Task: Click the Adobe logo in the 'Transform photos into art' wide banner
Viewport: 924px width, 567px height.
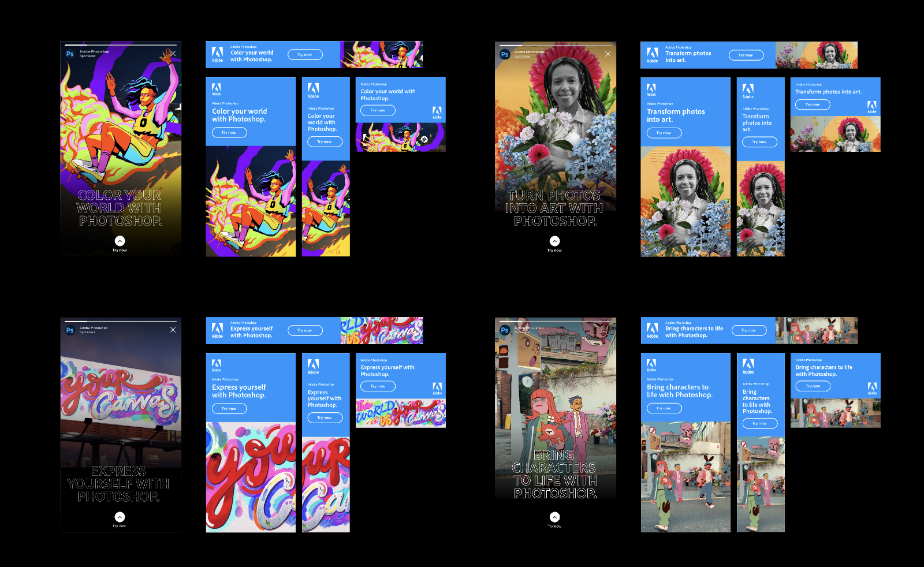Action: [x=652, y=55]
